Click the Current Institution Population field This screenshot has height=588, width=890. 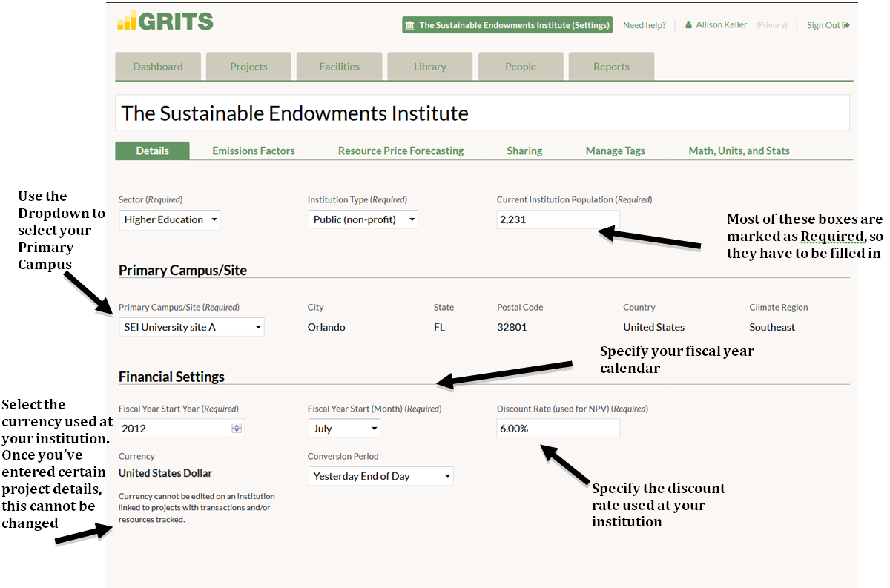coord(558,219)
